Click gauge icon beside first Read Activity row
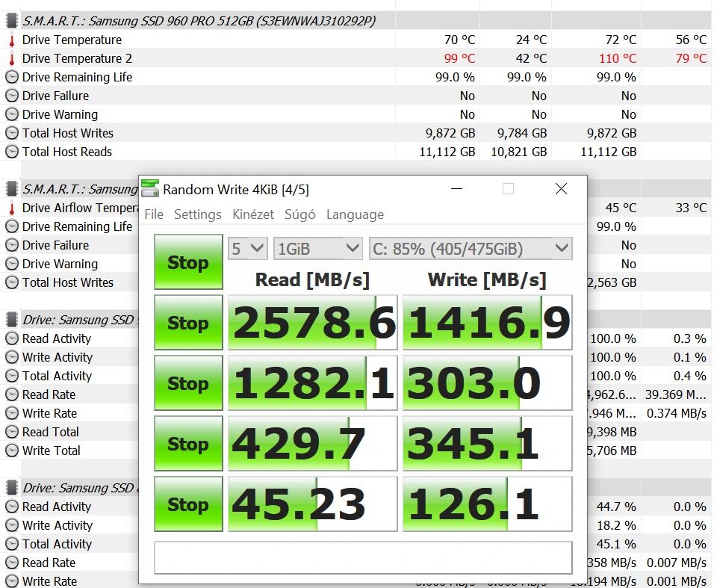Screen dimensions: 714x588 12,338
